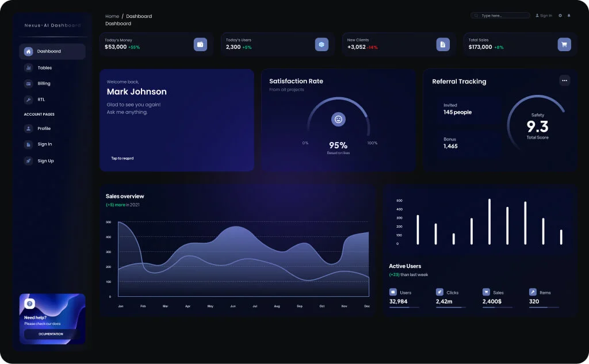Click the Type here search field
This screenshot has height=364, width=589.
(x=500, y=15)
